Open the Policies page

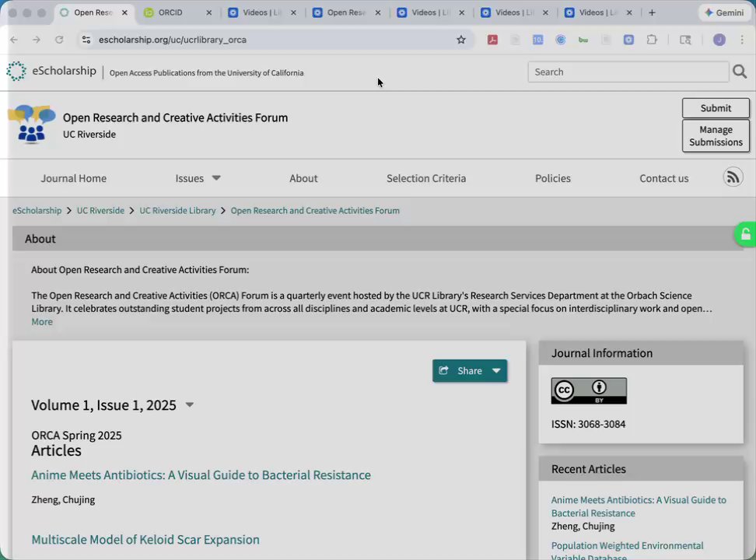[x=552, y=178]
